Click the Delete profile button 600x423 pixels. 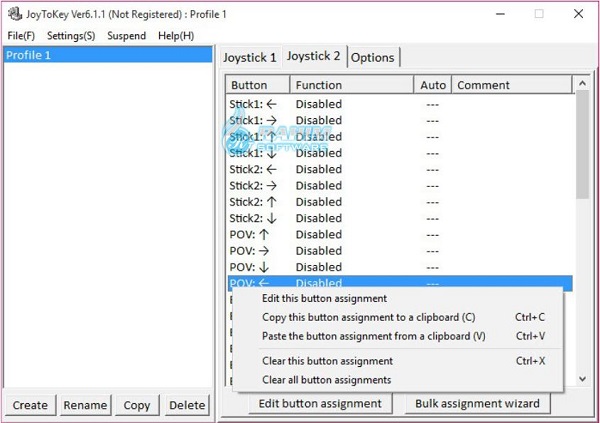[x=187, y=405]
